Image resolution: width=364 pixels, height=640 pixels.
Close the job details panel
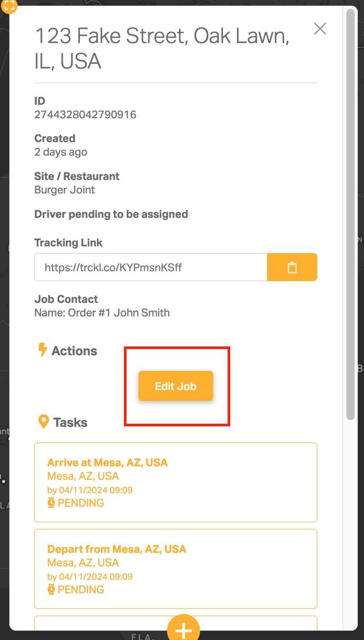coord(320,29)
